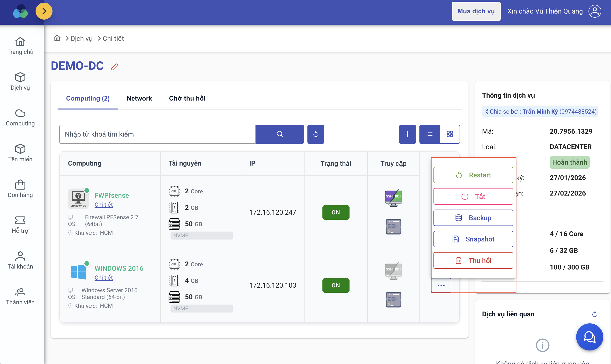Refresh the computing list
This screenshot has width=611, height=364.
pyautogui.click(x=316, y=134)
